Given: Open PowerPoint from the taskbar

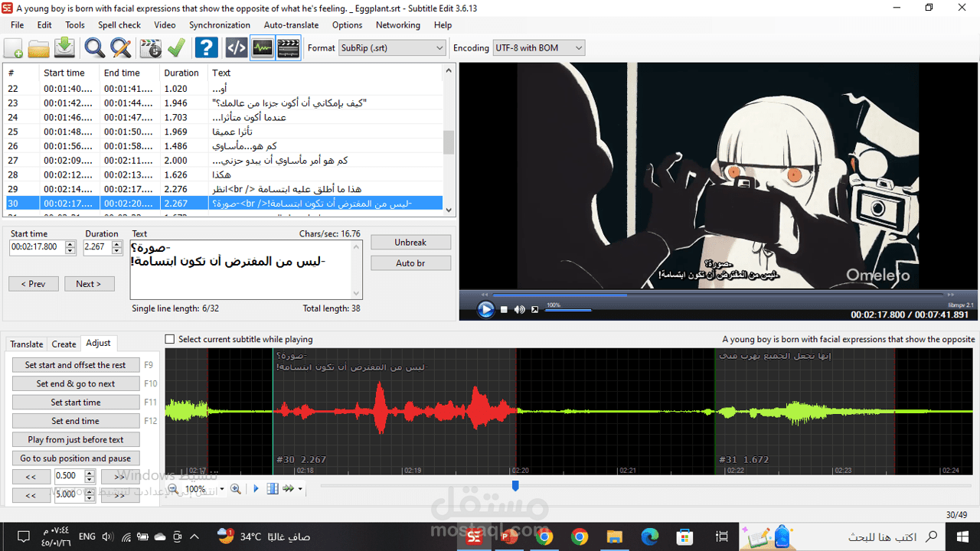Looking at the screenshot, I should pos(509,536).
